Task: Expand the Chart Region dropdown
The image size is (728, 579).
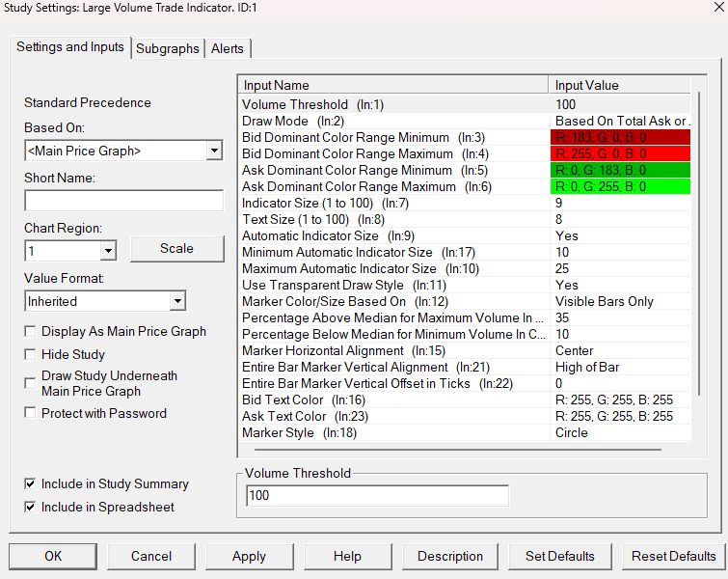Action: 108,251
